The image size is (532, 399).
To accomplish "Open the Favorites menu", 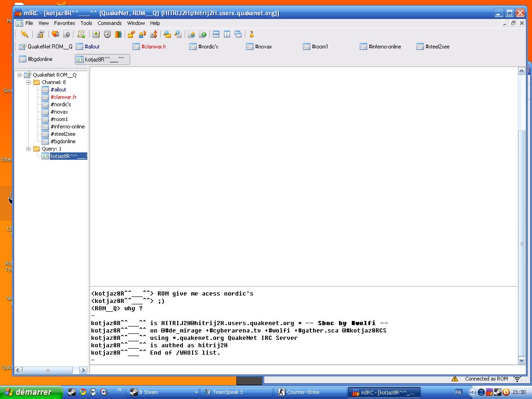I will point(64,23).
